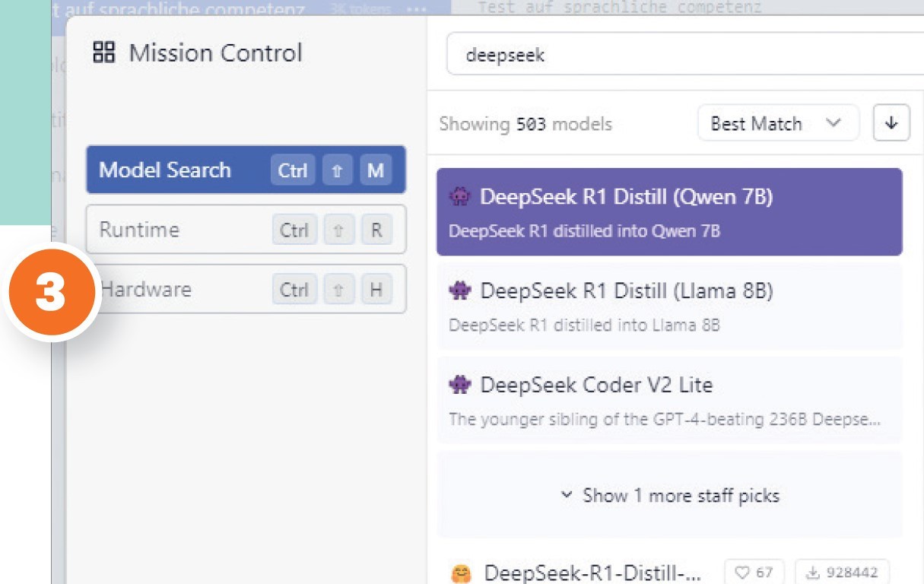Click the staff pick icon beside Llama 8B
924x584 pixels.
click(460, 290)
